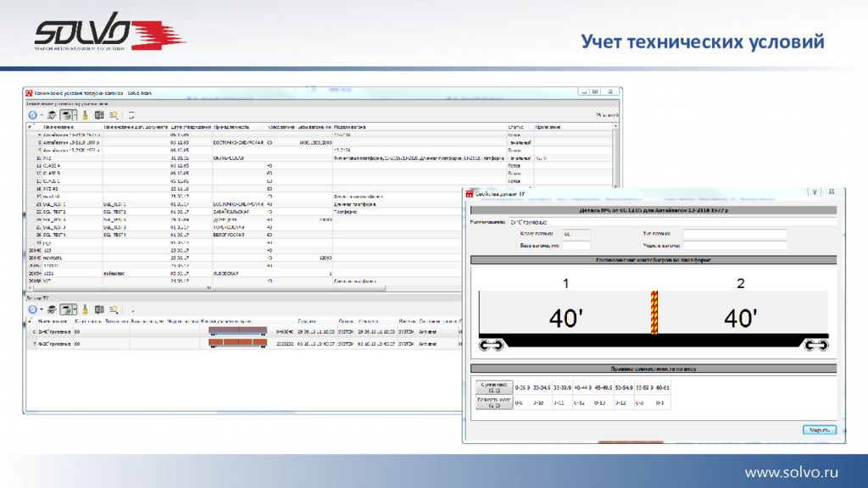
Task: Click the brush icon in lower details toolbar
Action: pyautogui.click(x=85, y=309)
